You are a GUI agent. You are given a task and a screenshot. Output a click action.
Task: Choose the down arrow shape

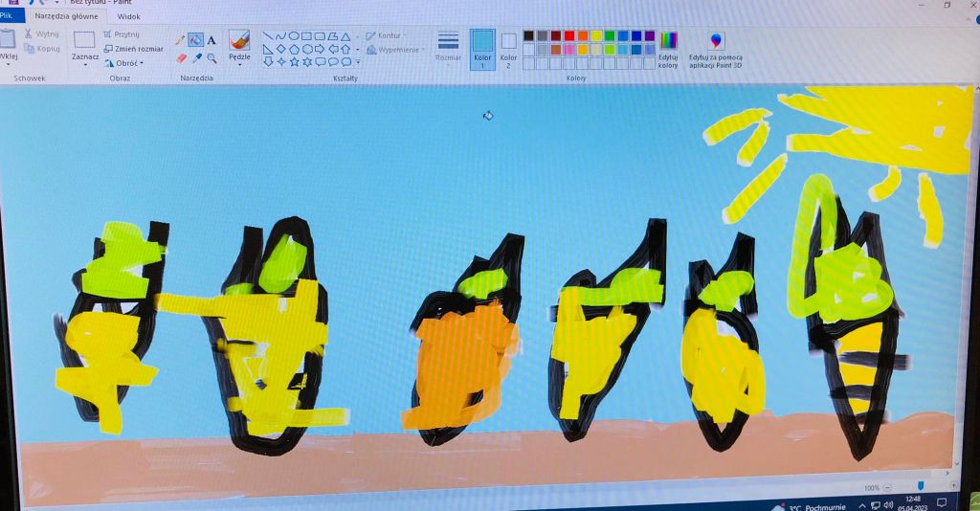(x=268, y=61)
